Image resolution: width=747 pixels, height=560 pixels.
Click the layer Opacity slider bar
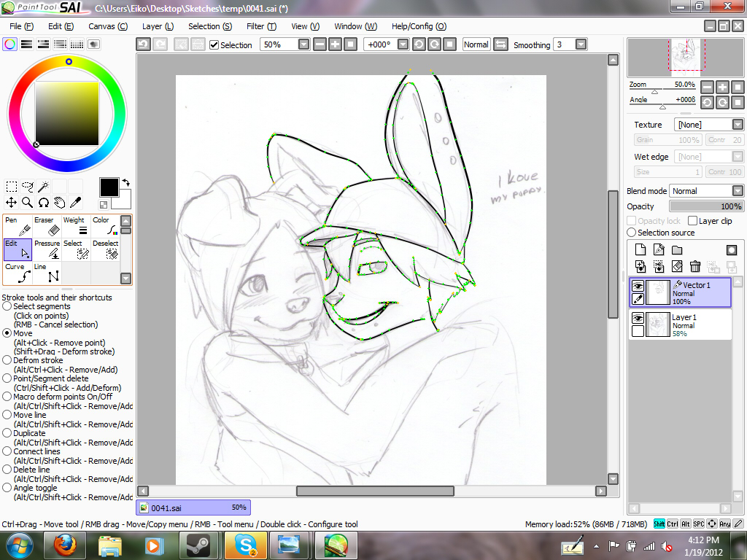[x=705, y=206]
